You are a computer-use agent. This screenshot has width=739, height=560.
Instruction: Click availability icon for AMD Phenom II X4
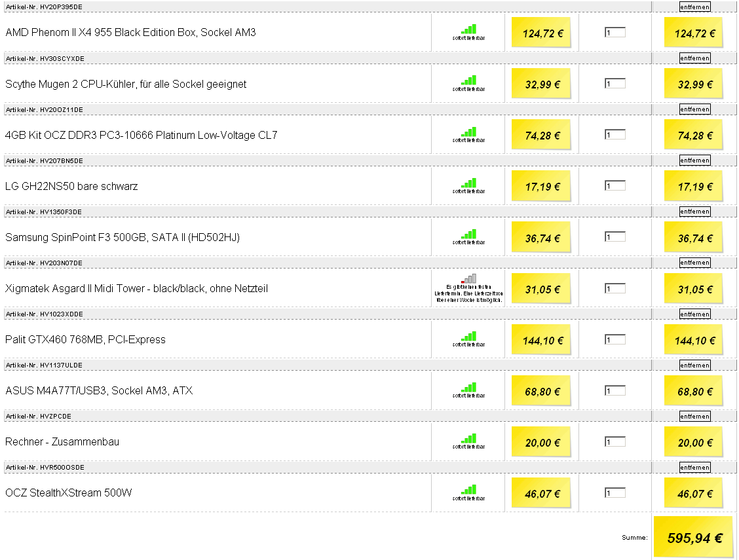(x=469, y=29)
